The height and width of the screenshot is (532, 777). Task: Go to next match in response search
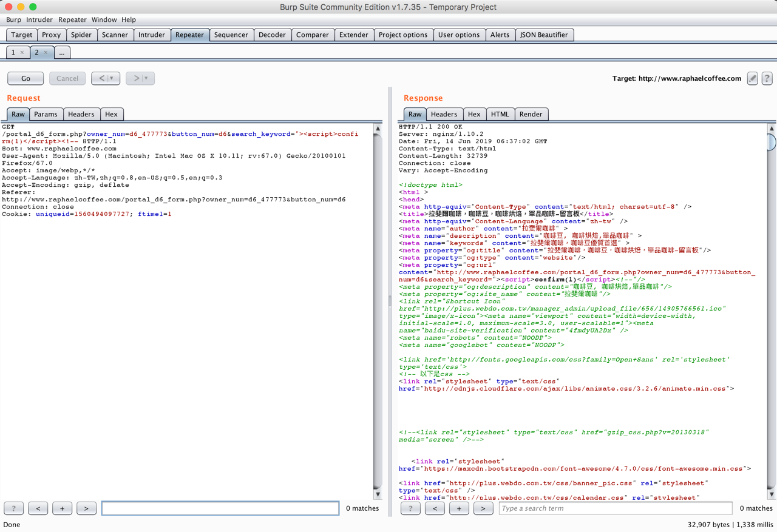pos(483,508)
